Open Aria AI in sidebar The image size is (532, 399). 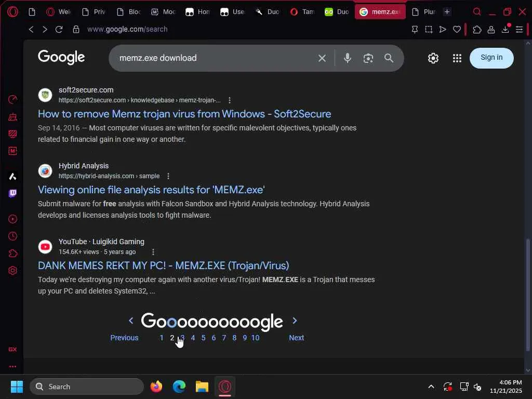point(12,177)
